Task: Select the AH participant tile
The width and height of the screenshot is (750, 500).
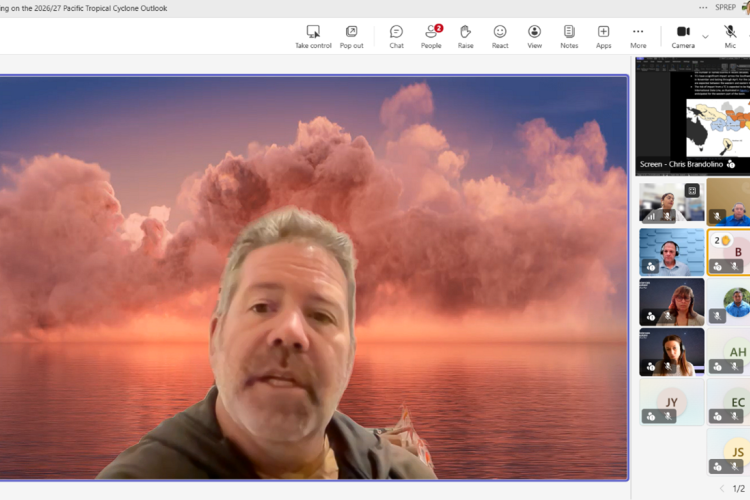Action: pyautogui.click(x=728, y=352)
